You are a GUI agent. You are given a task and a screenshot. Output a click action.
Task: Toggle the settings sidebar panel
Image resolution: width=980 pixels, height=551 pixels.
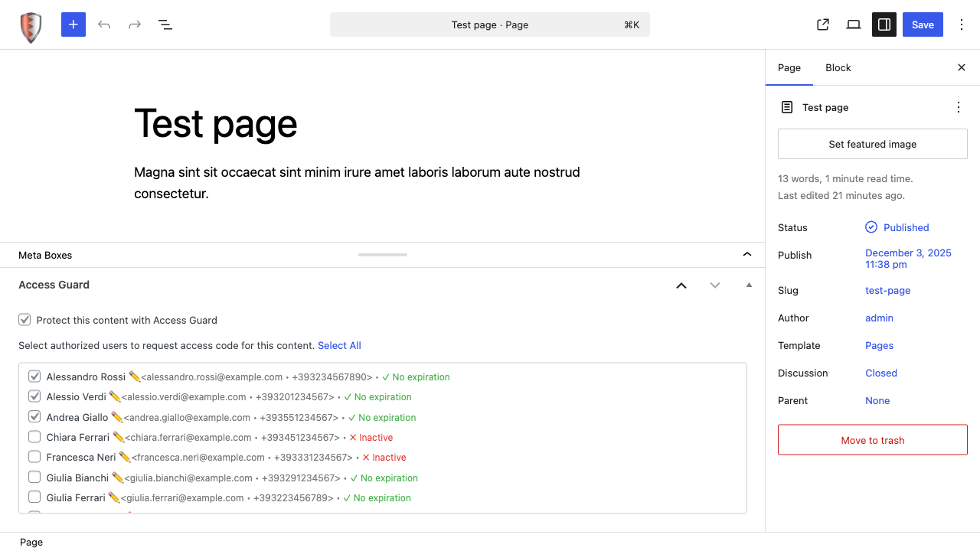pos(884,24)
